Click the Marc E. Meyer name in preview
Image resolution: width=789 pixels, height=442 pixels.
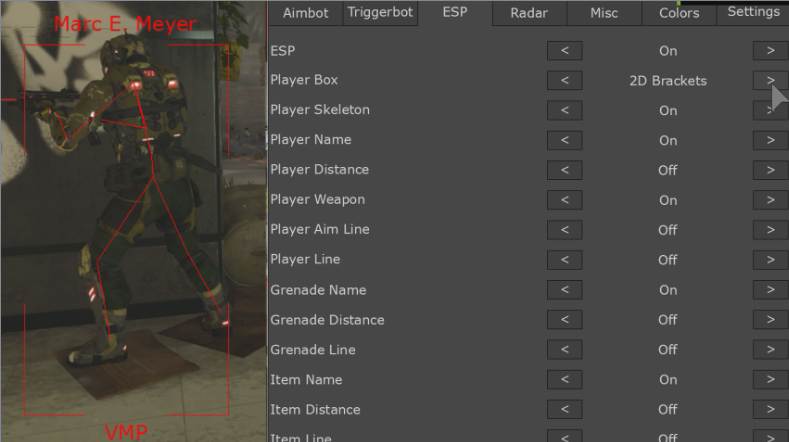(125, 24)
